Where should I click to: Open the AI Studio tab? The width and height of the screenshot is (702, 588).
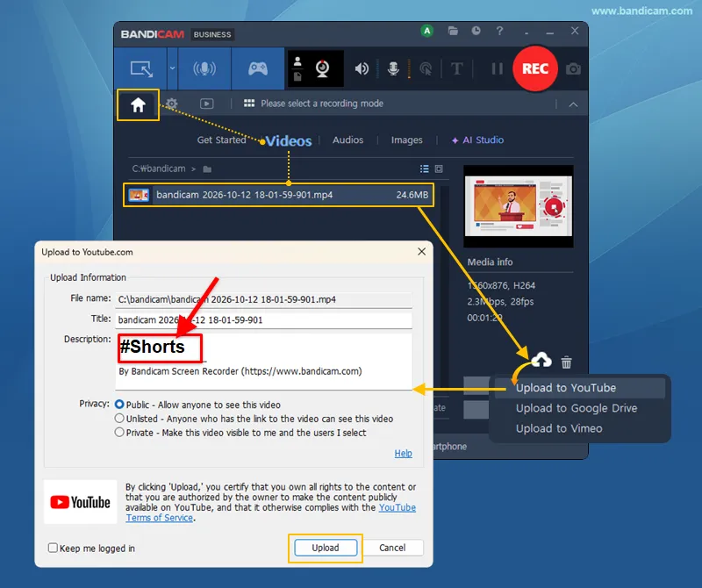(x=477, y=140)
